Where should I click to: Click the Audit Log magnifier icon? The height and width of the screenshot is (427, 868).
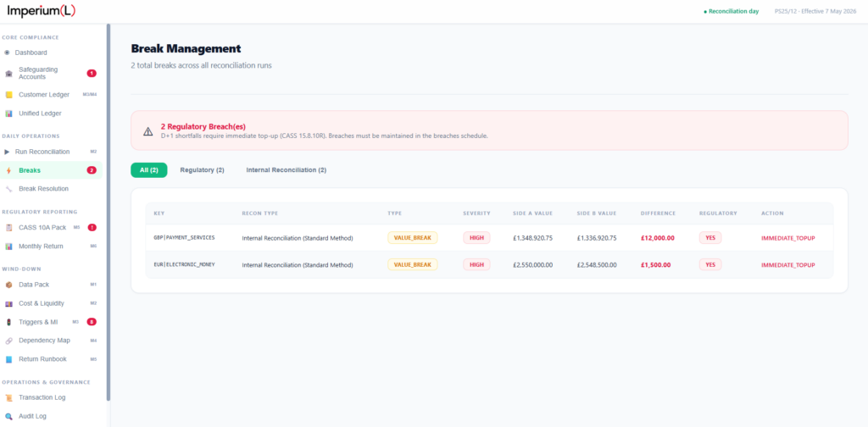(8, 416)
